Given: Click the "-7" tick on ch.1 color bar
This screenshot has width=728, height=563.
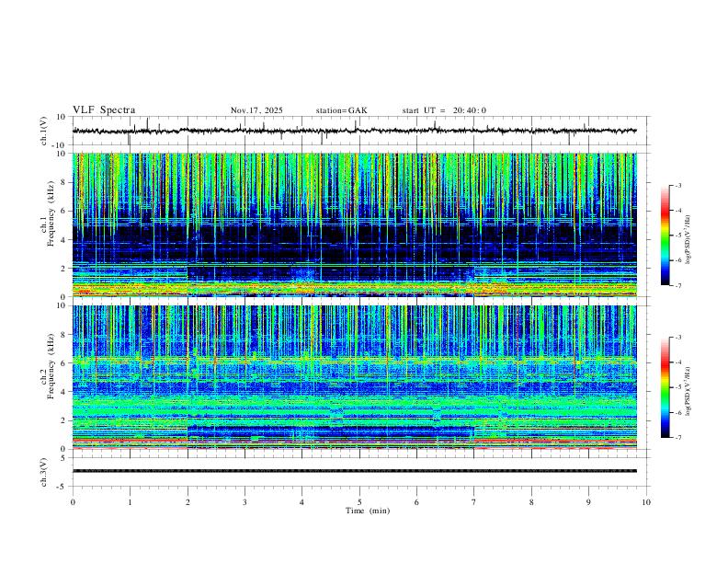Looking at the screenshot, I should pos(677,285).
